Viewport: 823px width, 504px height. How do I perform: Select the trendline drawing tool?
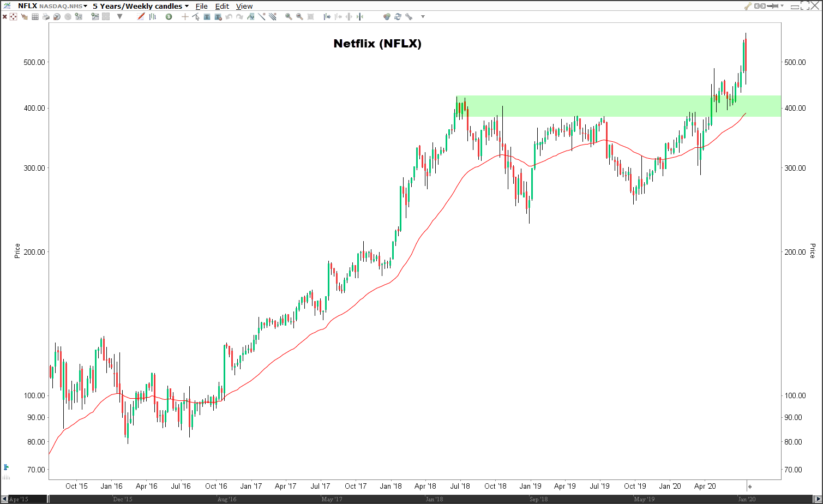[x=262, y=17]
